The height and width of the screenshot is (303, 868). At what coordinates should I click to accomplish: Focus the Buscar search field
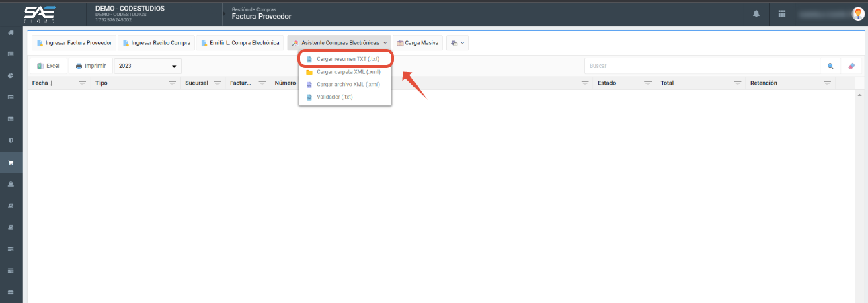(702, 66)
